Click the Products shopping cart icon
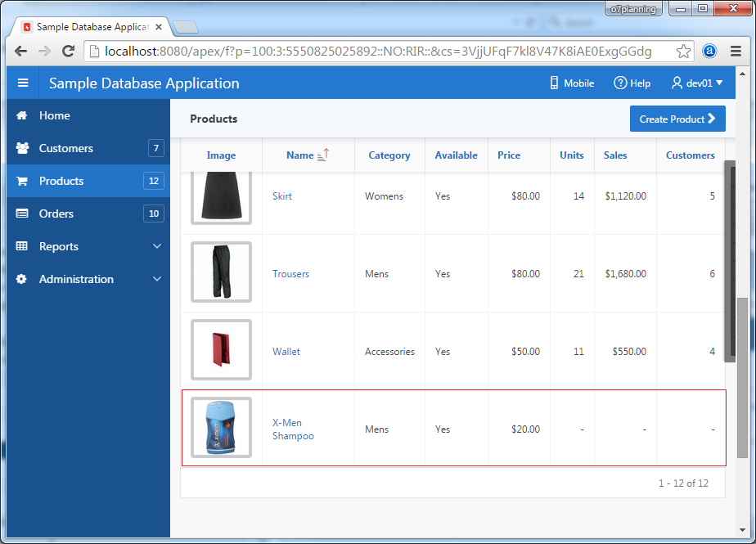Image resolution: width=756 pixels, height=544 pixels. (22, 181)
